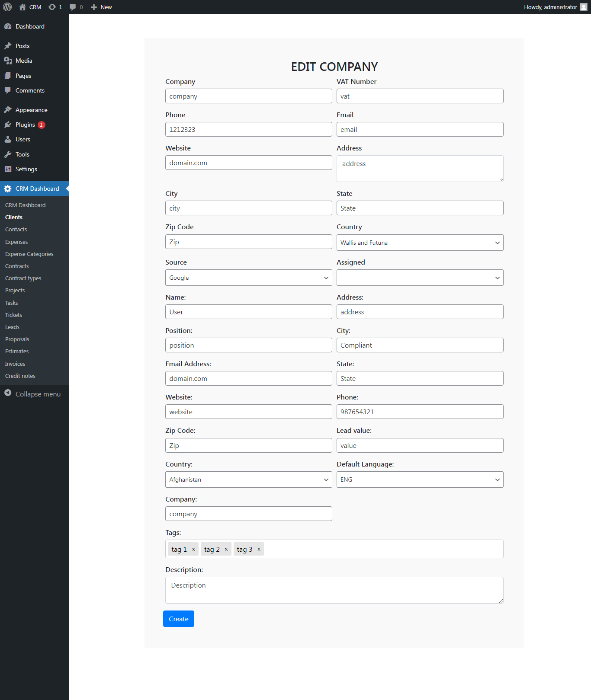Image resolution: width=591 pixels, height=700 pixels.
Task: Go to the Estimates submenu item
Action: pos(17,351)
